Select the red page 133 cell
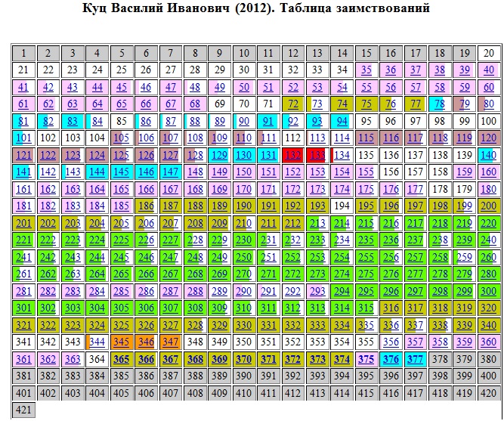 tap(317, 155)
